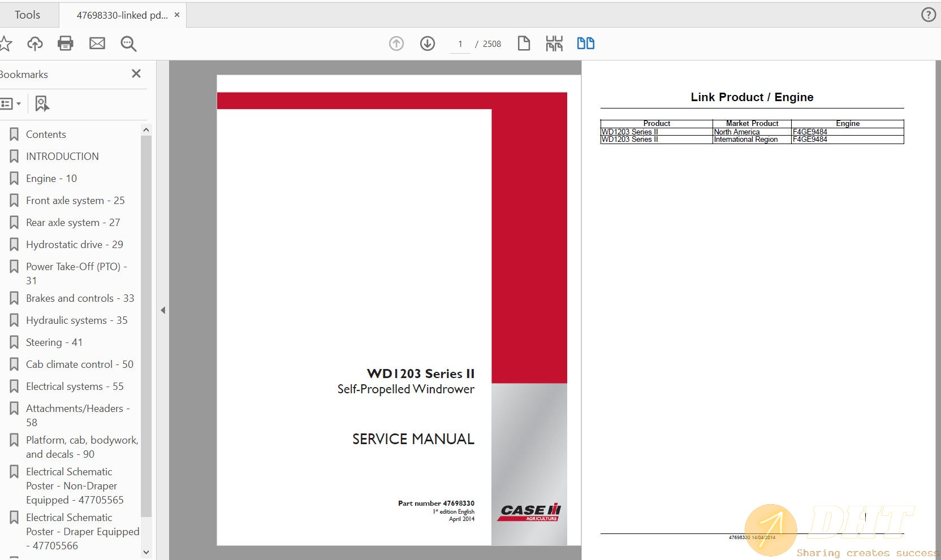This screenshot has width=941, height=560.
Task: Click the International Region table cell
Action: [752, 140]
